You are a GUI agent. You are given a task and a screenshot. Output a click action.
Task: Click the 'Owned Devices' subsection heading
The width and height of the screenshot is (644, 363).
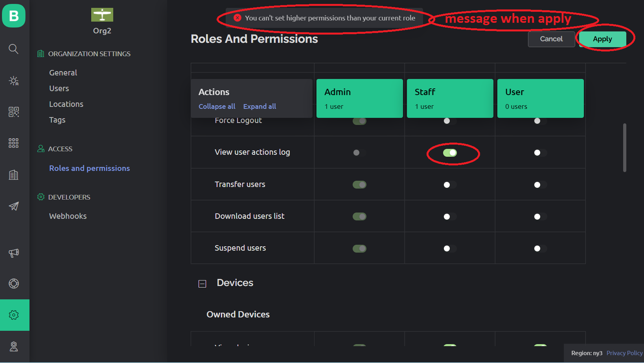click(x=238, y=314)
